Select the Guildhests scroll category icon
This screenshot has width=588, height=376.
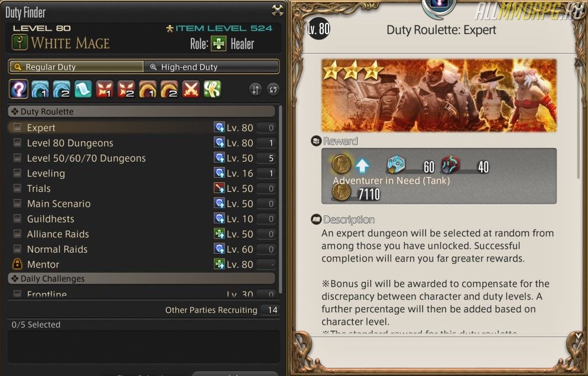click(x=83, y=89)
